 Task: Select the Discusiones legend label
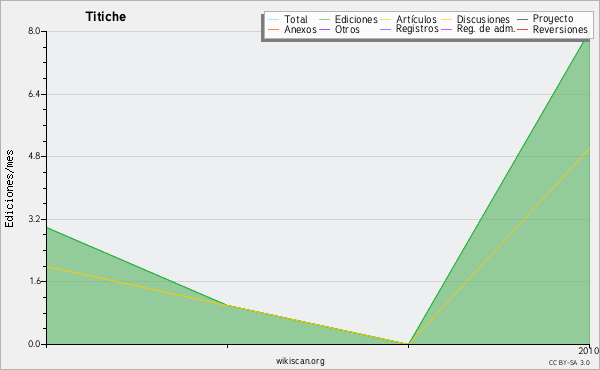[483, 19]
